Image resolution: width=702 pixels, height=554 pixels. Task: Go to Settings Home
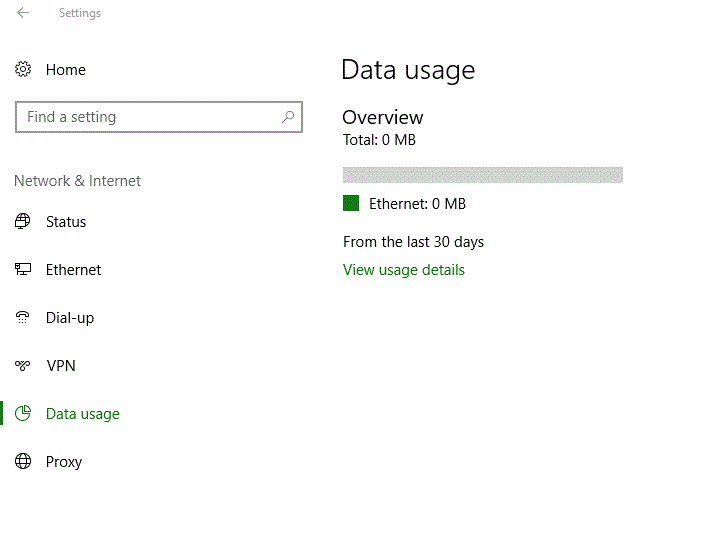(66, 70)
